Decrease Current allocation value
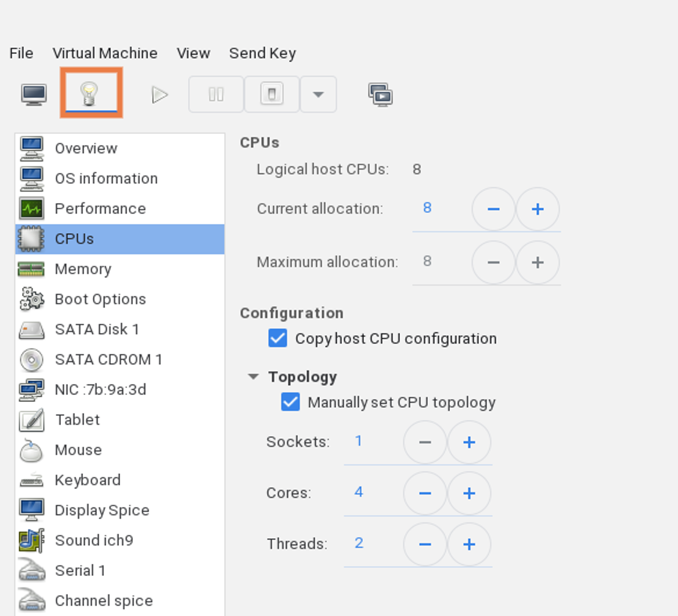The height and width of the screenshot is (616, 678). 493,209
